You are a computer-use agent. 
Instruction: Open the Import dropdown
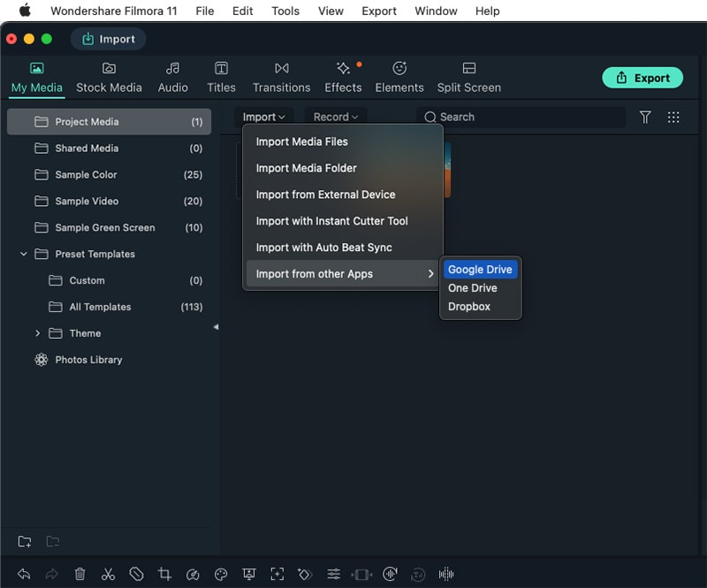pos(263,117)
